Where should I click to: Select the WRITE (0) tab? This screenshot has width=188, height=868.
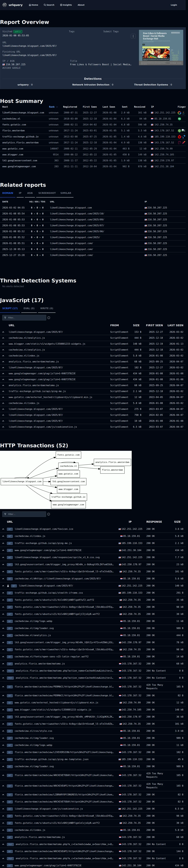tap(47, 308)
